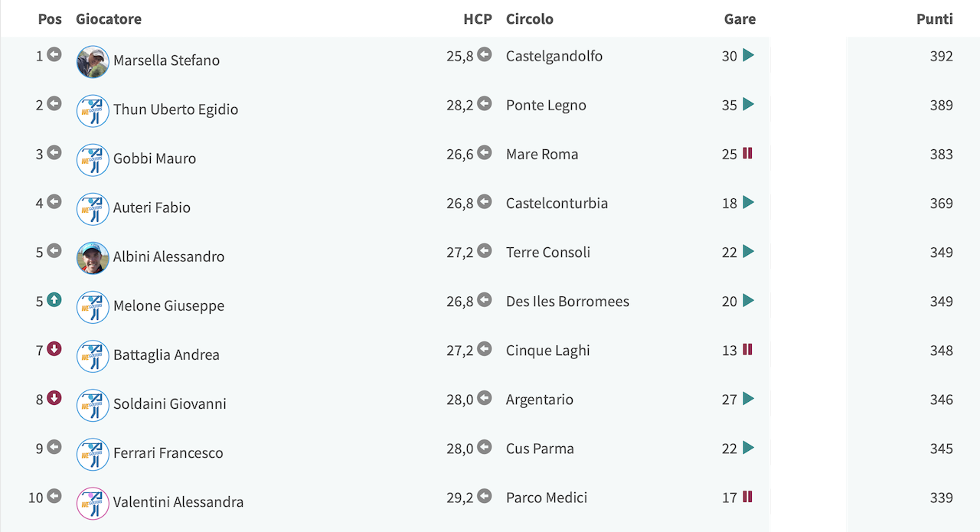
Task: Click the green up-arrow beside Melone Giuseppe
Action: 54,300
